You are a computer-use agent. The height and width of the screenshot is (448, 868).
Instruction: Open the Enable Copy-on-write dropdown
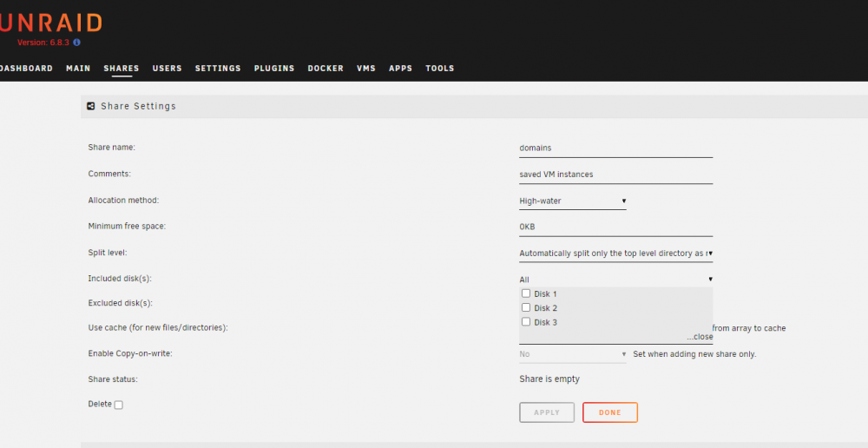(572, 354)
